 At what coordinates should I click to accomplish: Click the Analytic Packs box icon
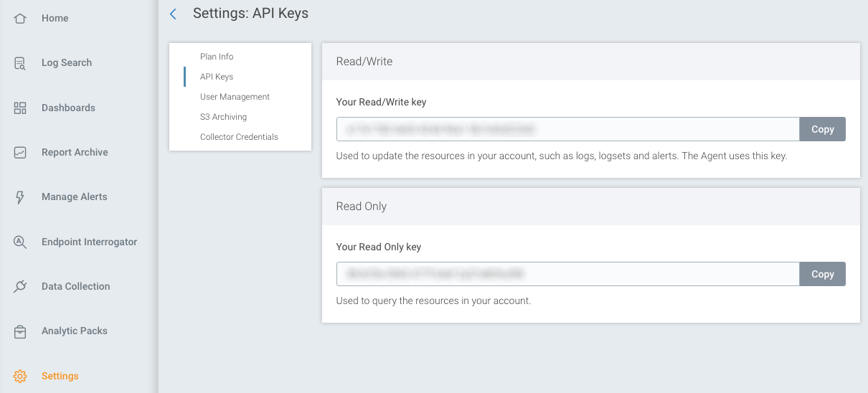point(20,331)
